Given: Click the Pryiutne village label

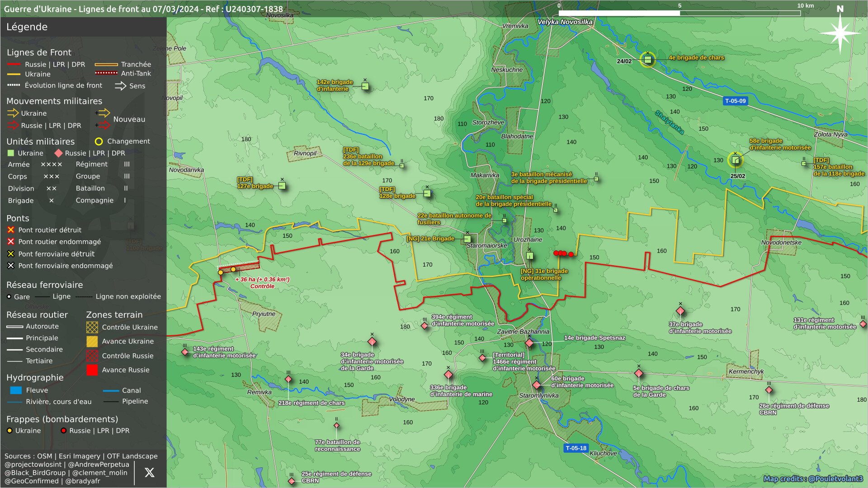Looking at the screenshot, I should [264, 314].
